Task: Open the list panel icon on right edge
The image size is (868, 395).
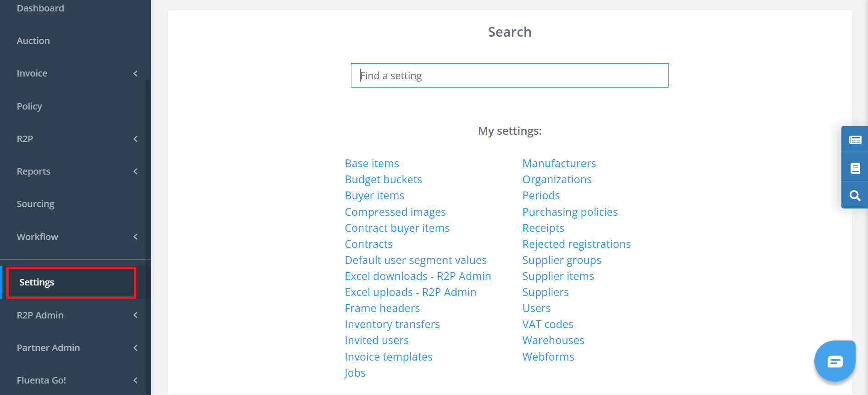Action: 855,140
